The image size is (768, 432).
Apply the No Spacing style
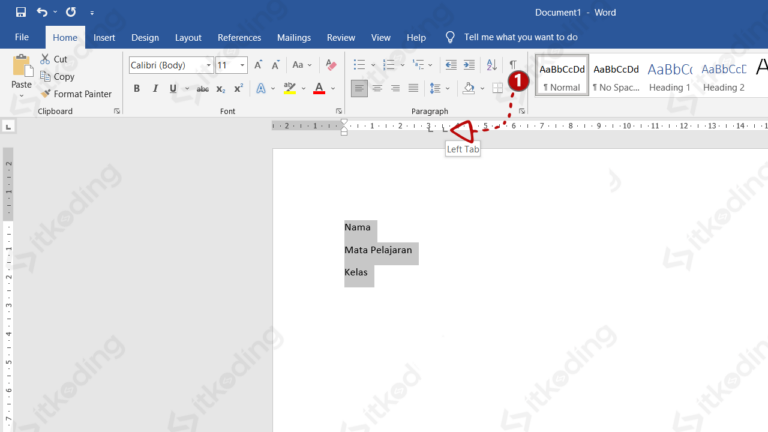[616, 75]
